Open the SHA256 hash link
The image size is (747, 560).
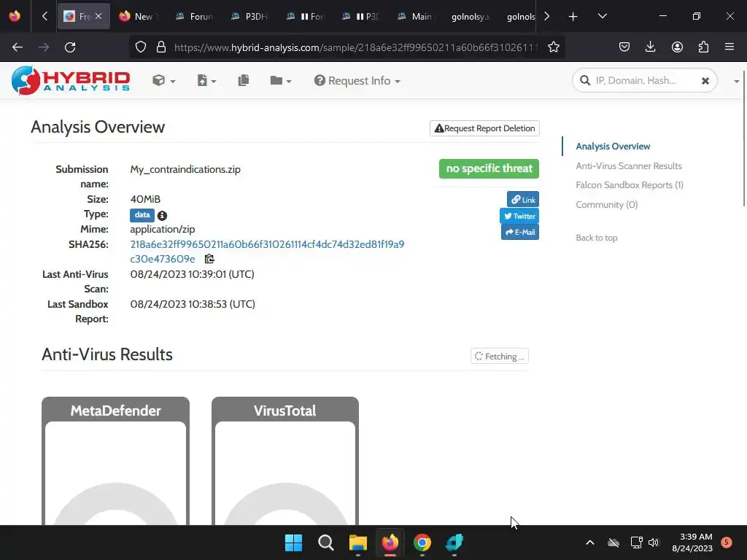pyautogui.click(x=267, y=252)
